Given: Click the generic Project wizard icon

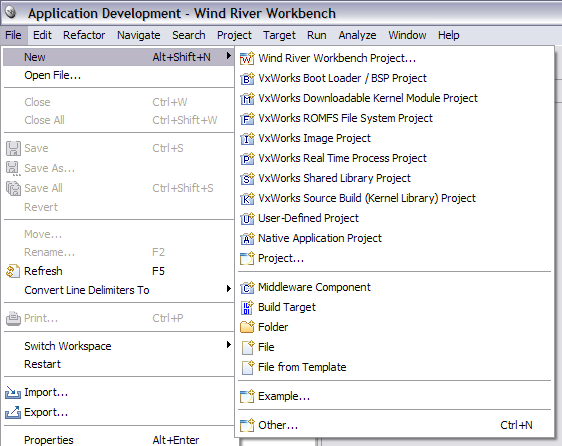Looking at the screenshot, I should tap(247, 258).
